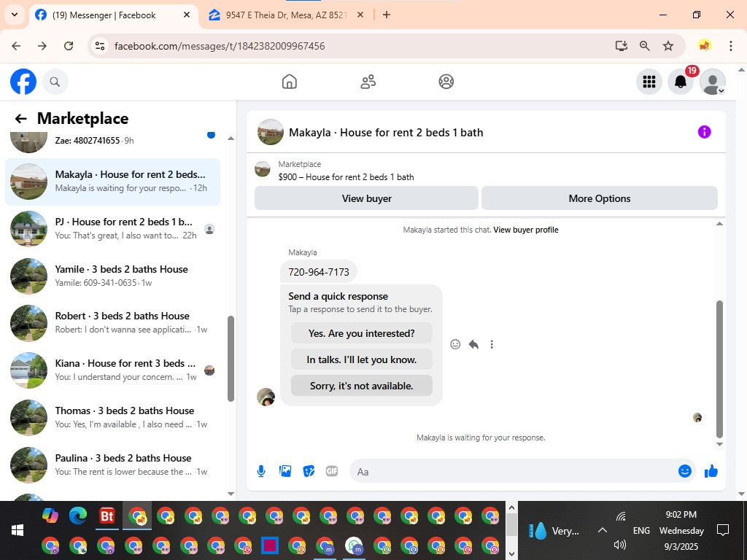
Task: Click the chat message scrollbar
Action: click(x=719, y=369)
